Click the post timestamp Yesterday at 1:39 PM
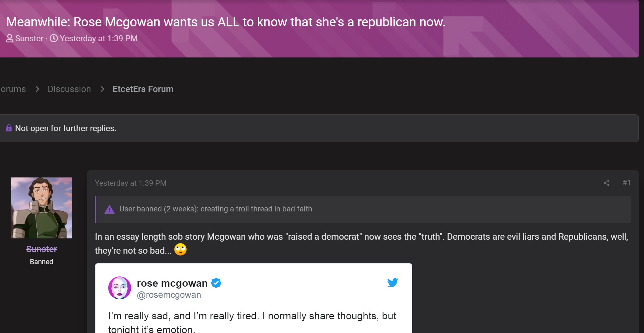 point(130,183)
